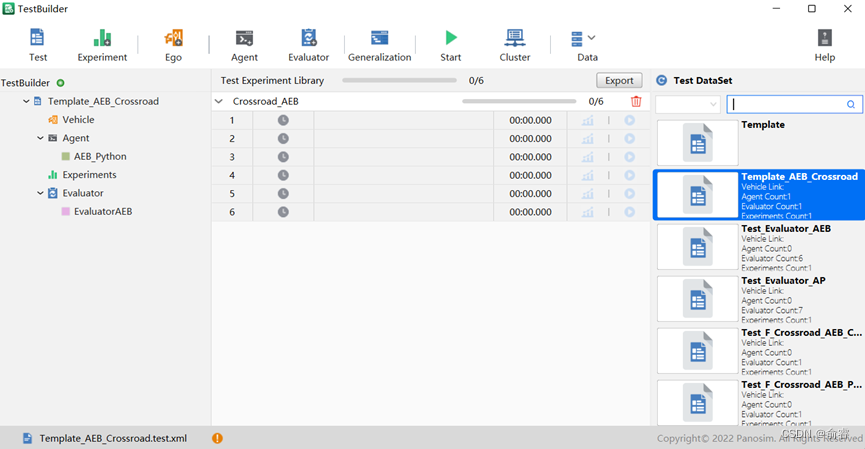The height and width of the screenshot is (449, 865).
Task: Play experiment row 5
Action: point(629,194)
